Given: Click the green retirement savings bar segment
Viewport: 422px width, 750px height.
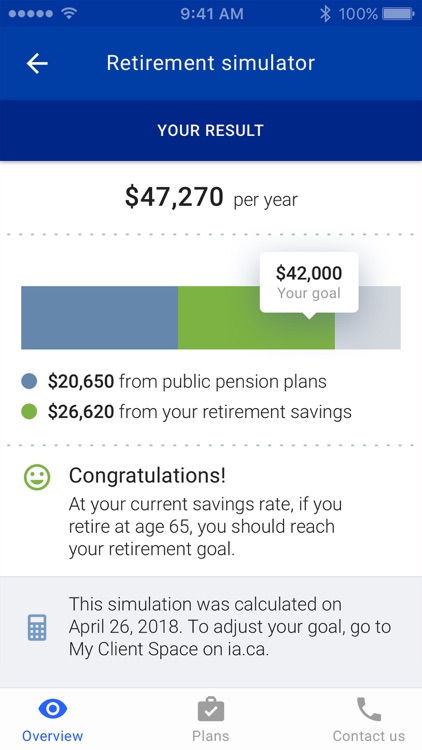Looking at the screenshot, I should pyautogui.click(x=256, y=318).
